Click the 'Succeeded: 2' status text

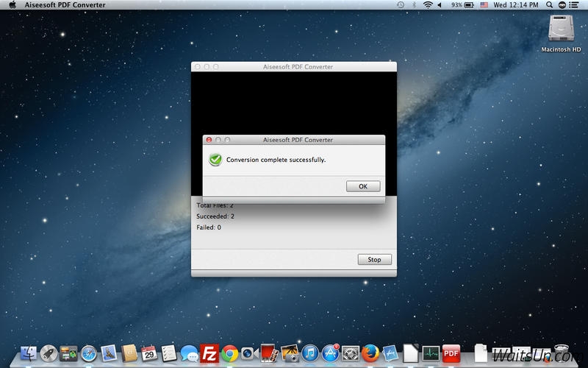[215, 216]
